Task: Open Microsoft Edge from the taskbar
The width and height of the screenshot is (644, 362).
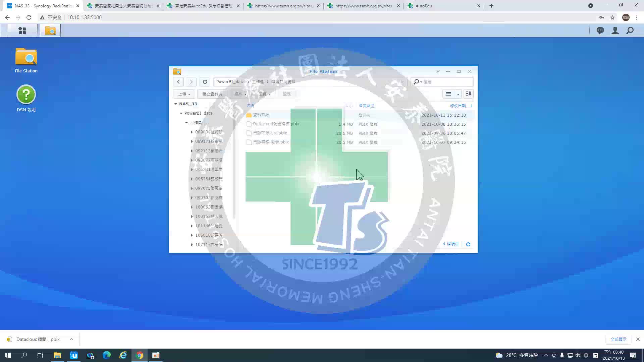Action: 107,355
